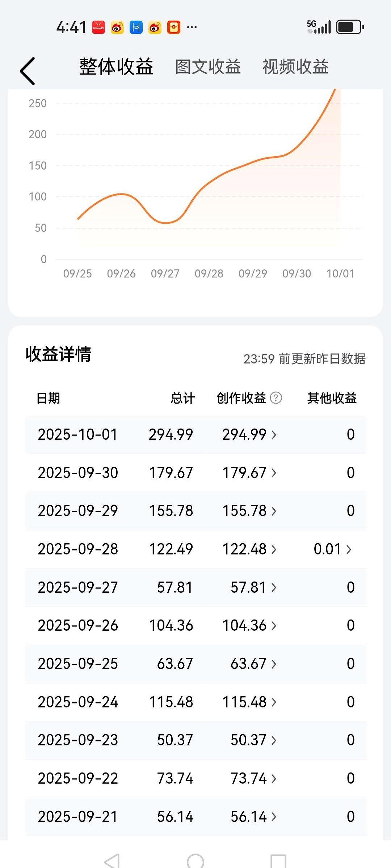Tap the 09/27 date on chart axis
Image resolution: width=391 pixels, height=868 pixels.
(x=165, y=273)
